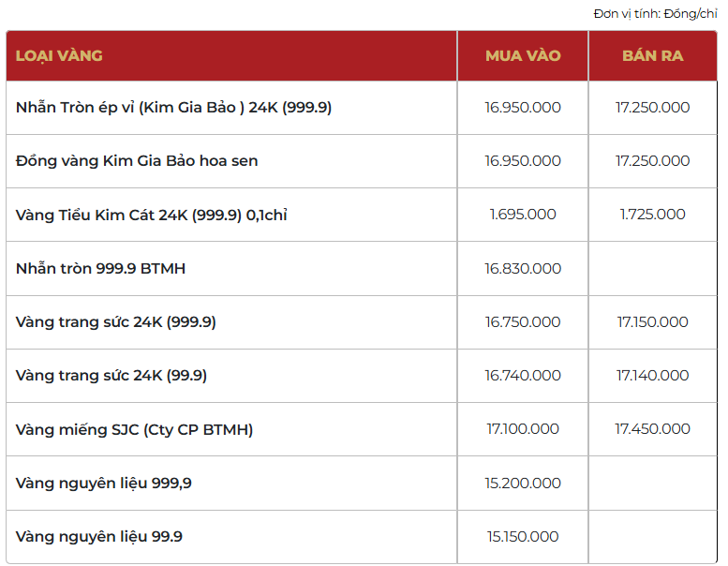Click the 1.695.000 buy price
This screenshot has width=728, height=566.
pyautogui.click(x=523, y=215)
